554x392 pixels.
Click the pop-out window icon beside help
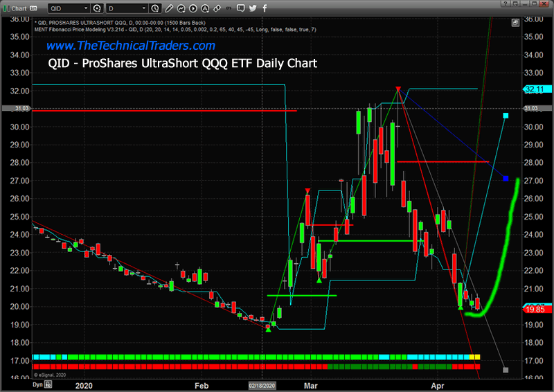pyautogui.click(x=515, y=3)
